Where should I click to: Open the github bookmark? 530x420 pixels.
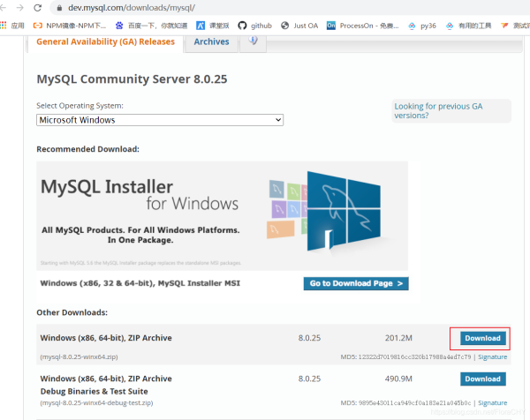pyautogui.click(x=254, y=26)
